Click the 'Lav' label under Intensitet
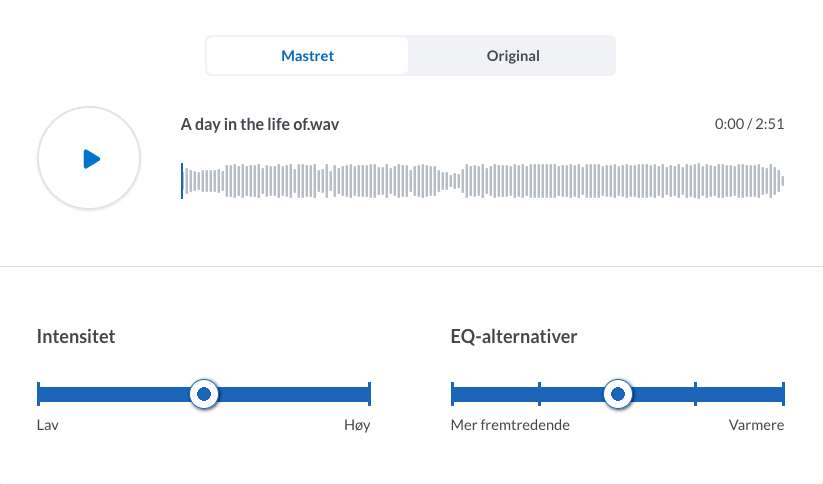Image resolution: width=823 pixels, height=484 pixels. 48,426
